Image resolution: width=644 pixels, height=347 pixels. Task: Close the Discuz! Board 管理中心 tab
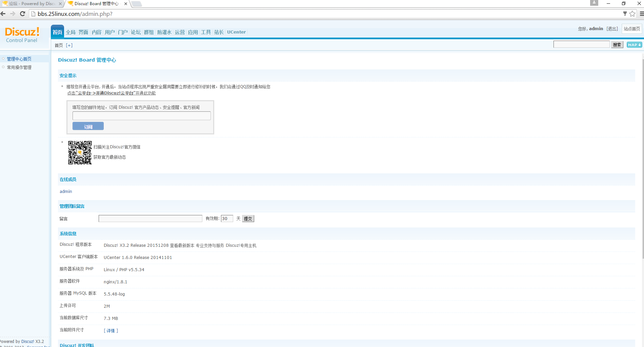click(126, 4)
